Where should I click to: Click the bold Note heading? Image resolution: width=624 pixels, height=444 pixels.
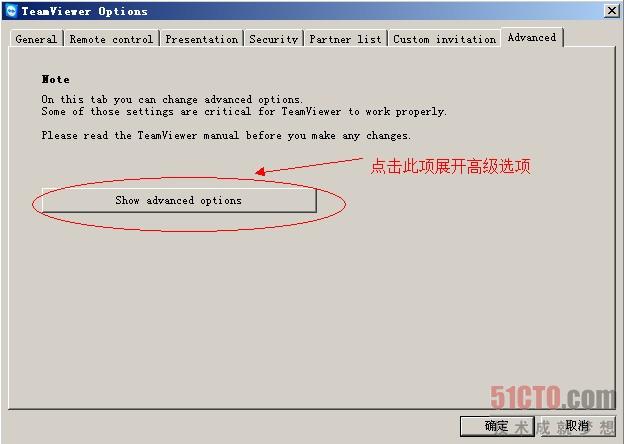pos(56,79)
